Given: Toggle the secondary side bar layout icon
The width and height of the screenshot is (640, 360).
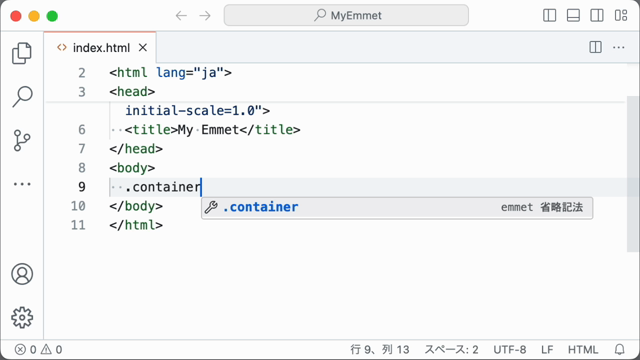Looking at the screenshot, I should (x=597, y=16).
